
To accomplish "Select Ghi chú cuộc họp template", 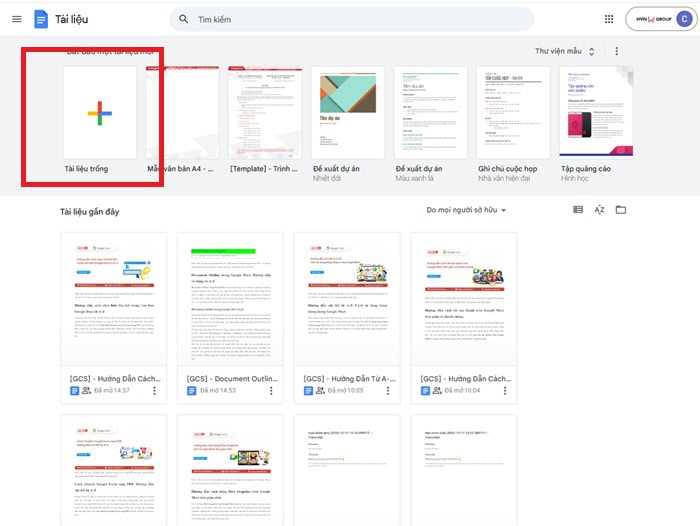I will (x=513, y=113).
